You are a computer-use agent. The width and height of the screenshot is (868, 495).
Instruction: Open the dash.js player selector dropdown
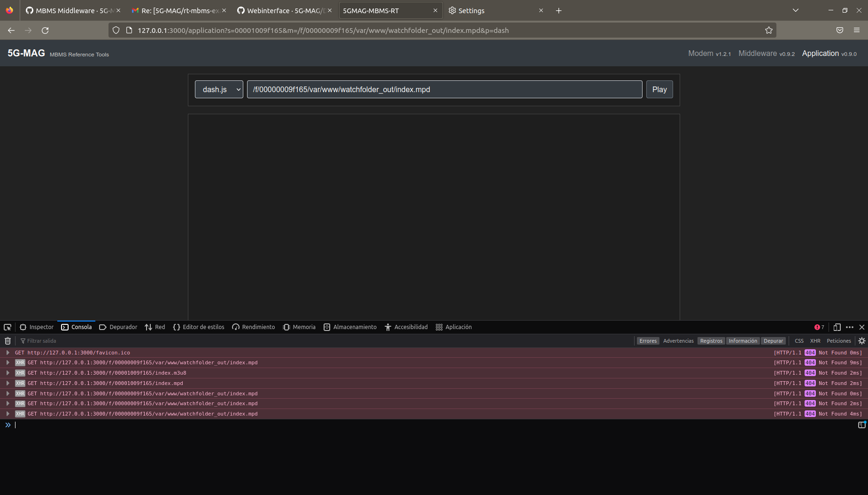(x=219, y=89)
